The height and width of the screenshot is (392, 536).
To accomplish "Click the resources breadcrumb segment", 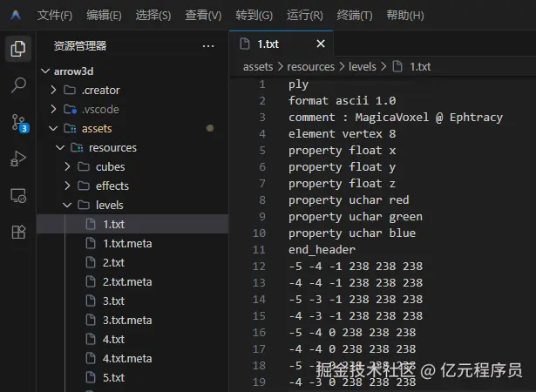I will coord(311,67).
